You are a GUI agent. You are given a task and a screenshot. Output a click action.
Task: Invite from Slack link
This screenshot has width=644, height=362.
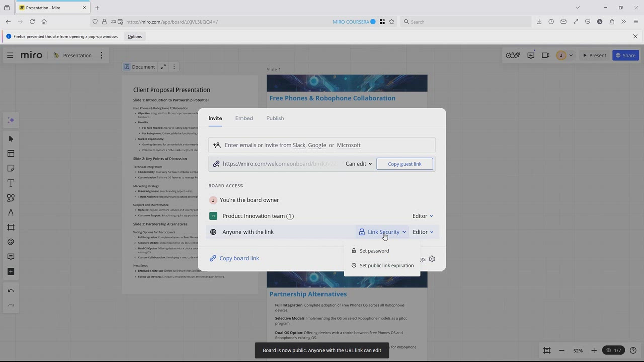299,145
